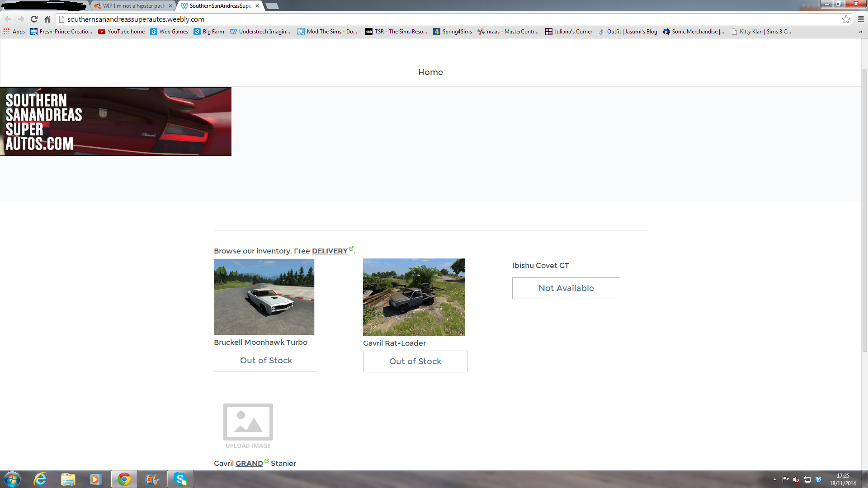This screenshot has height=488, width=868.
Task: Open Skype from the taskbar
Action: [180, 479]
